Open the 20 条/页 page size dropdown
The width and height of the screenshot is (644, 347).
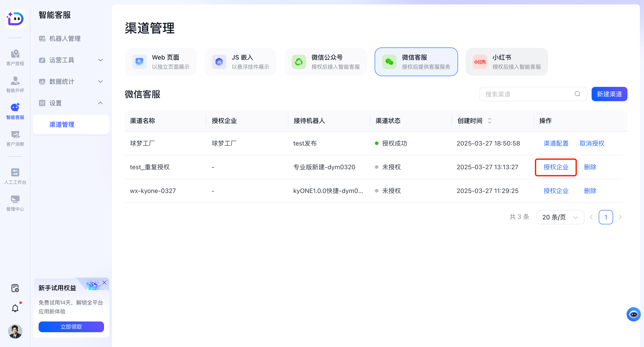coord(560,217)
